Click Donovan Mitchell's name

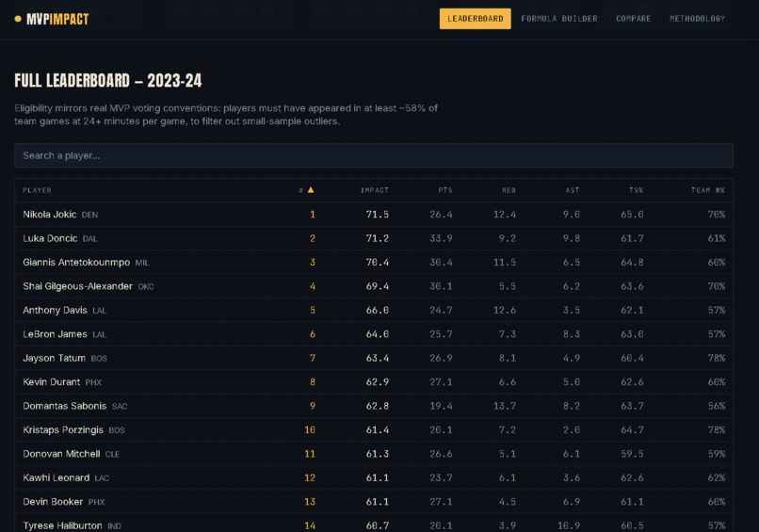pyautogui.click(x=61, y=454)
